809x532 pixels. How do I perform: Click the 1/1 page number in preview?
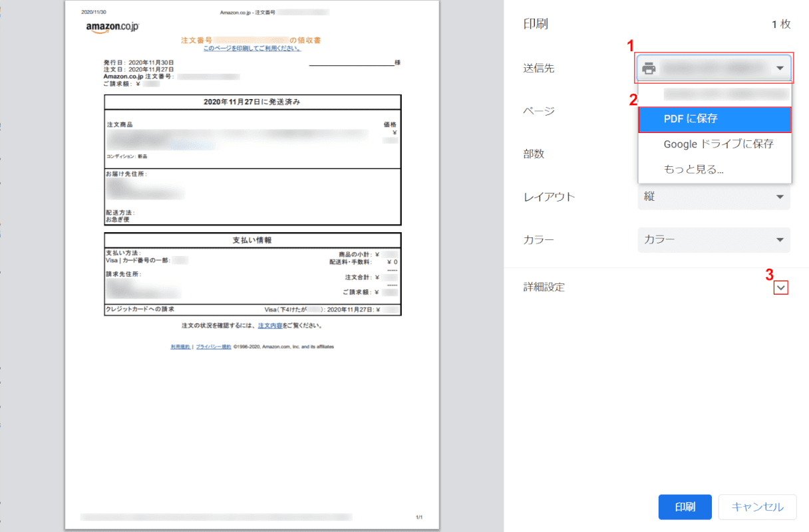(419, 517)
